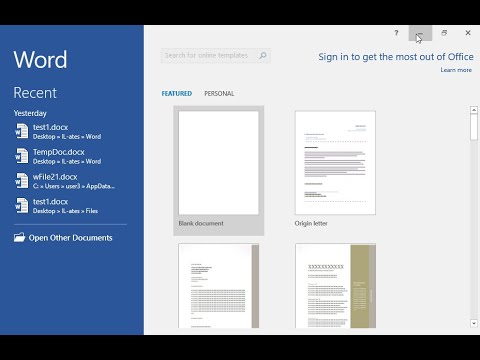Choose the resume template with olive sidebar
The height and width of the screenshot is (360, 480).
(335, 286)
